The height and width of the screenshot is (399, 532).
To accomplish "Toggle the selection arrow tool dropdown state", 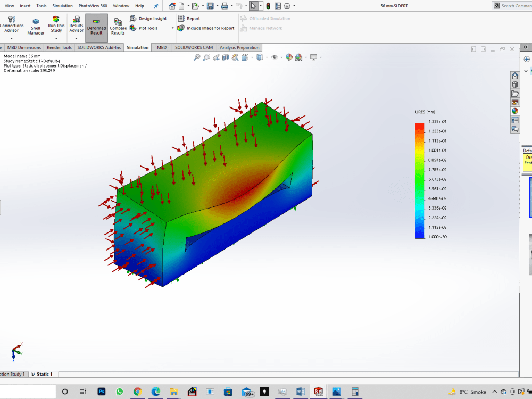I will point(260,6).
